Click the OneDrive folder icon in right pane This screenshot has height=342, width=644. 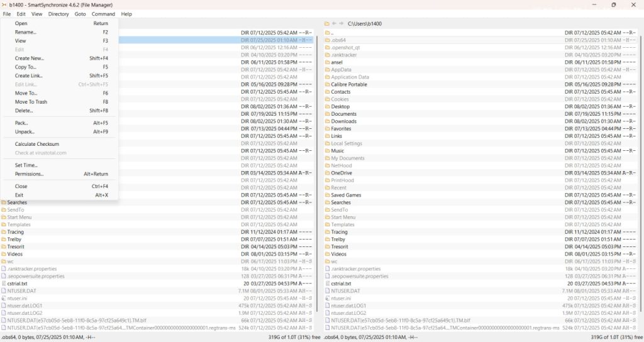327,174
